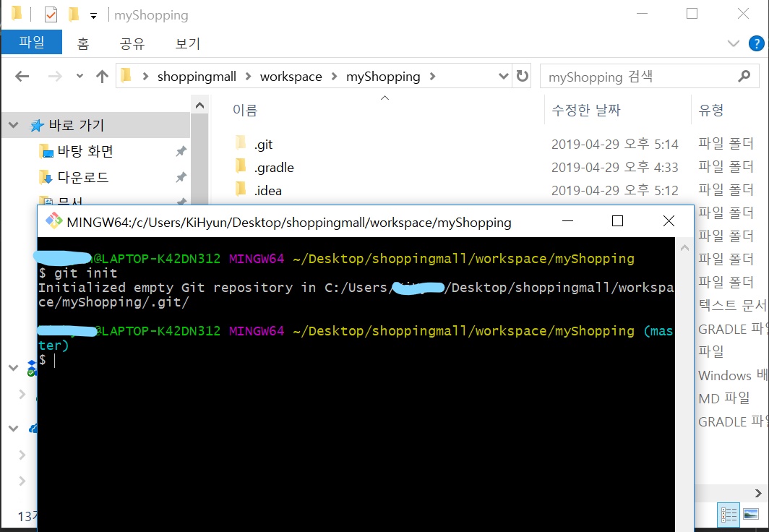Click the MD 파일 type cell
Image resolution: width=769 pixels, height=532 pixels.
tap(724, 398)
